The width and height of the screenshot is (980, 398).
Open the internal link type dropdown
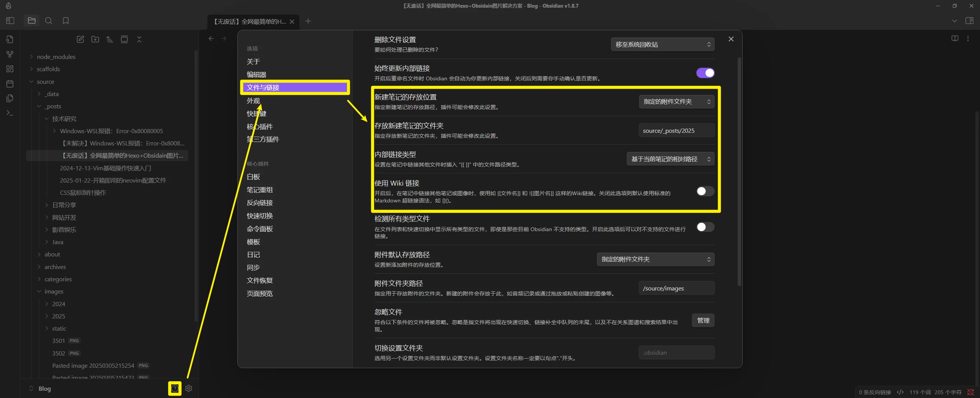click(x=670, y=159)
